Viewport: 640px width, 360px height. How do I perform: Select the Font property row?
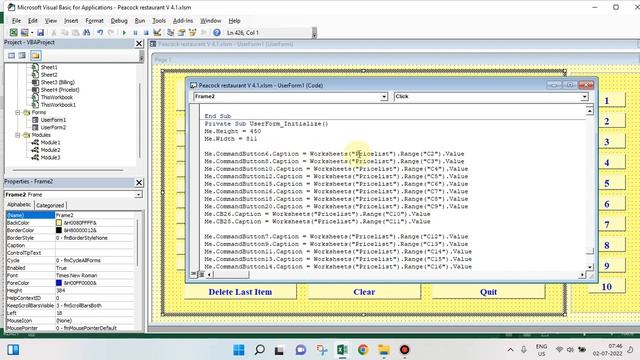pyautogui.click(x=70, y=276)
